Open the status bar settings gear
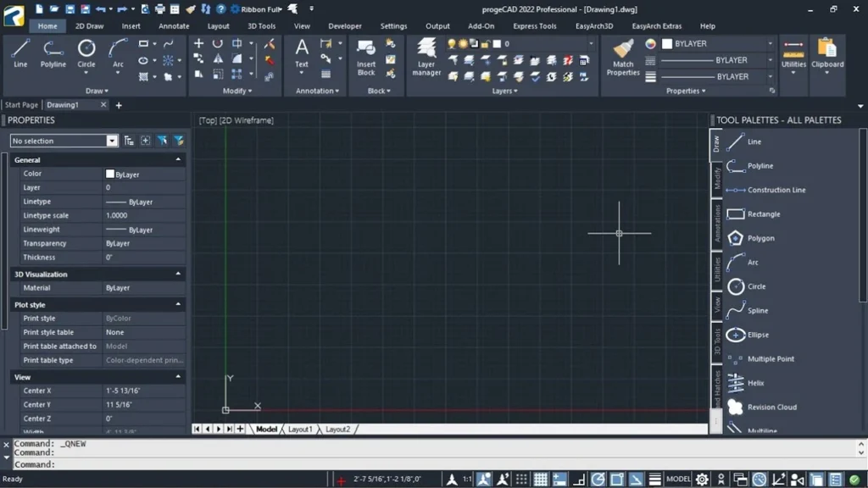Image resolution: width=868 pixels, height=488 pixels. click(702, 480)
